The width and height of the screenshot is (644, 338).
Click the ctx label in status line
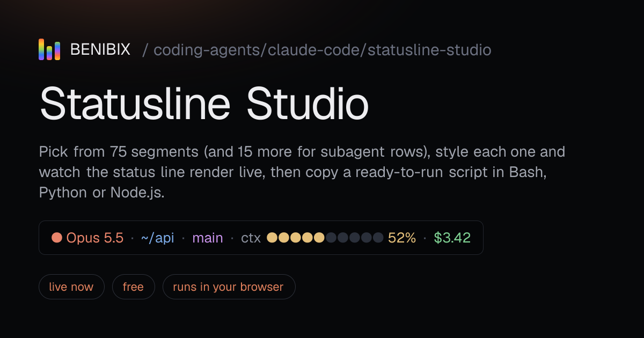coord(251,238)
